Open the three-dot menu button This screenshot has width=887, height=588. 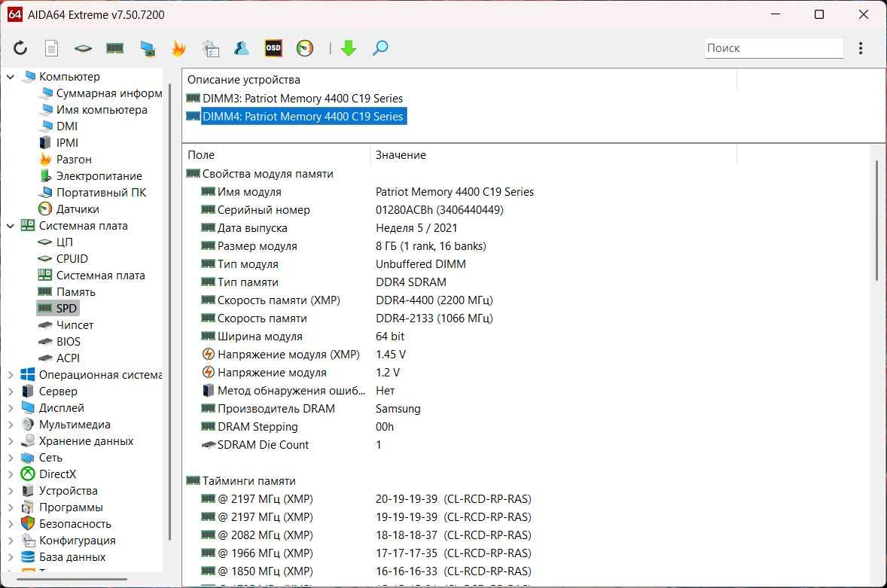[x=861, y=48]
